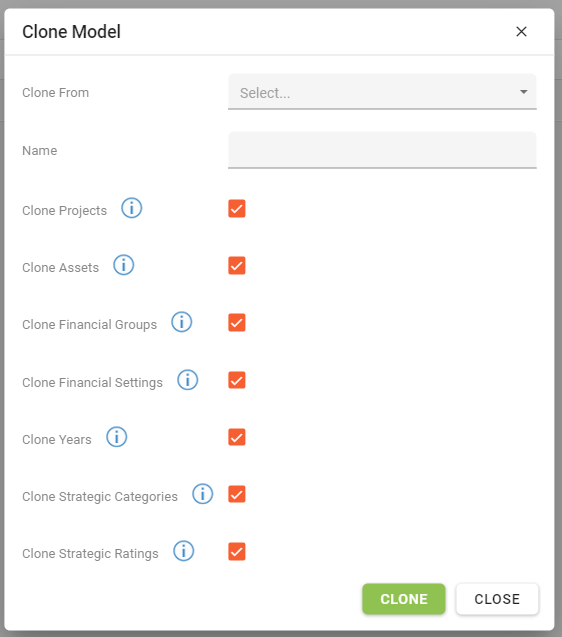This screenshot has height=637, width=562.
Task: Disable Clone Financial Groups checkbox
Action: [237, 323]
